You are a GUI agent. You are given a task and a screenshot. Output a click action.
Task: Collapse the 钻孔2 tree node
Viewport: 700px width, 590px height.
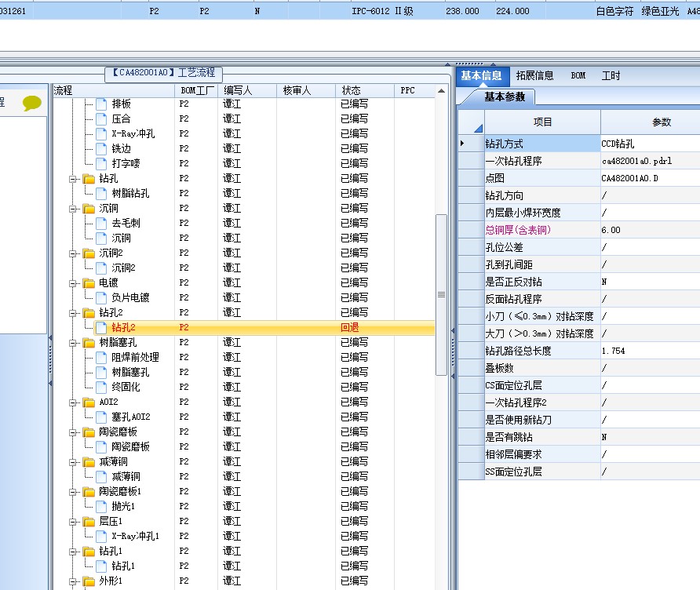pyautogui.click(x=72, y=313)
